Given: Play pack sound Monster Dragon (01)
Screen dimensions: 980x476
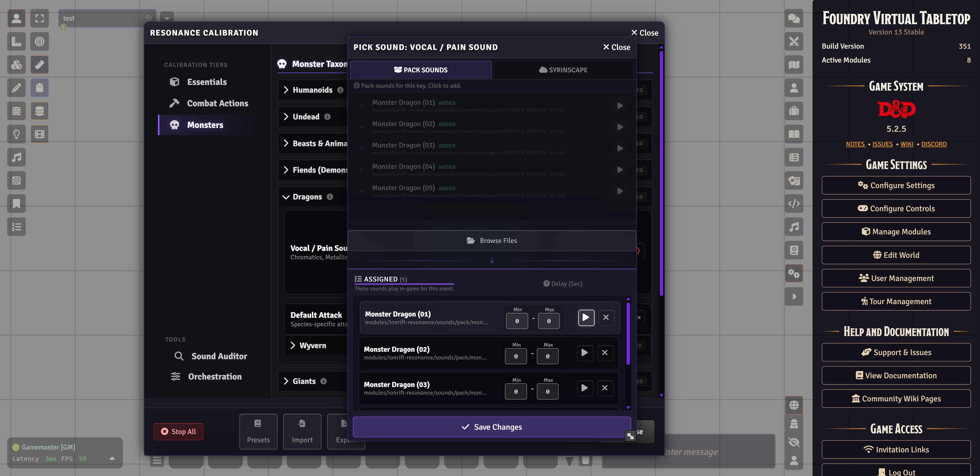Looking at the screenshot, I should (620, 106).
